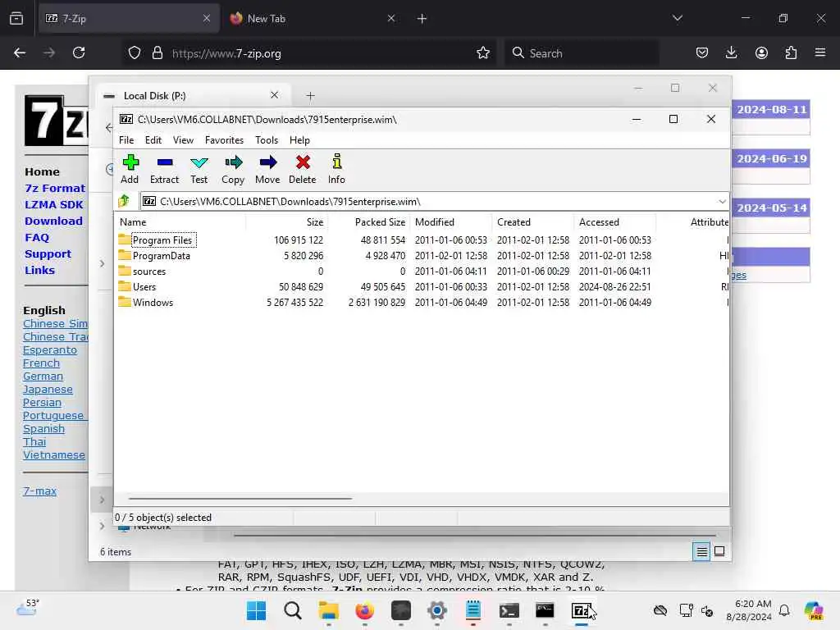Open the 7z Format link on website

(55, 188)
